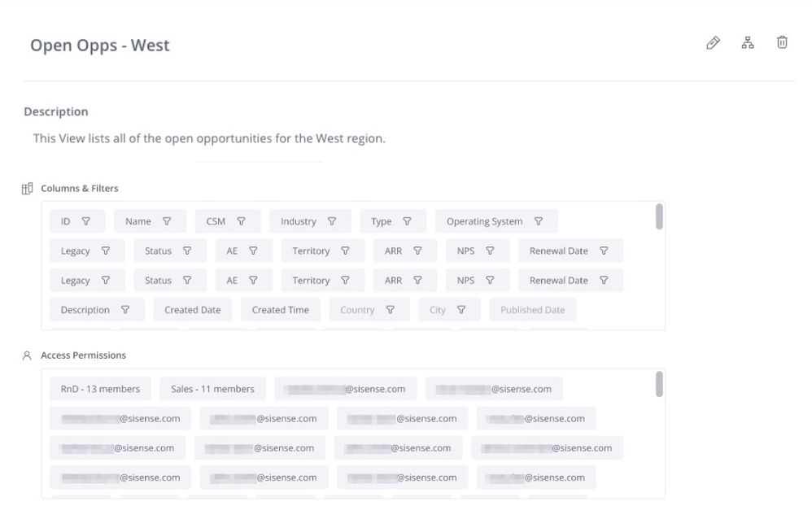Click the RnD - 13 members group

pos(100,389)
